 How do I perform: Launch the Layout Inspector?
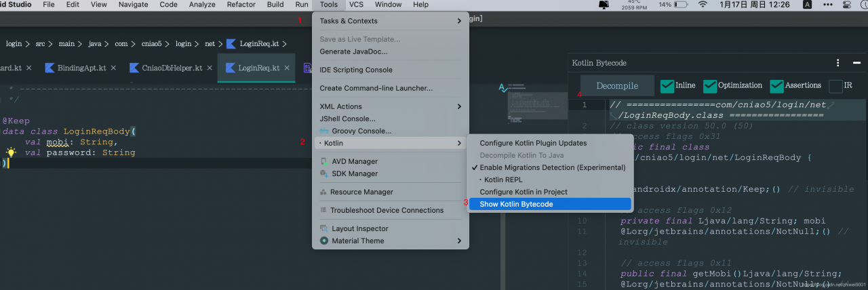(359, 228)
